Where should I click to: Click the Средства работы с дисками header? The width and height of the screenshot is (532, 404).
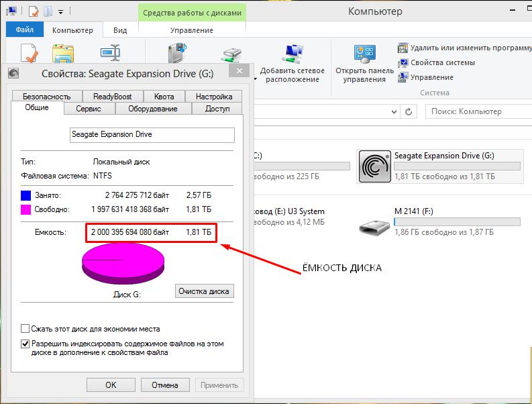[192, 13]
